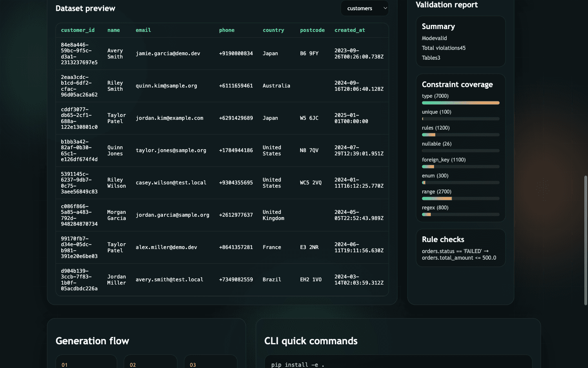Sort by the created_at column header
Image resolution: width=588 pixels, height=368 pixels.
coord(350,30)
